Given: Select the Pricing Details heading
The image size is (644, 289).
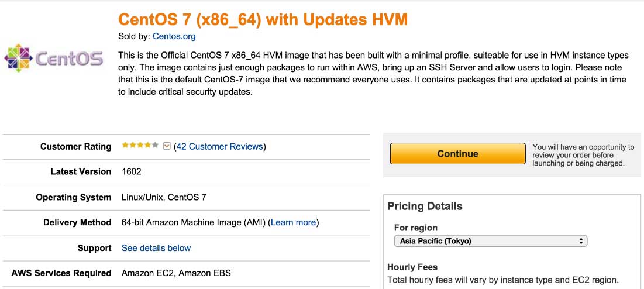Looking at the screenshot, I should click(425, 207).
